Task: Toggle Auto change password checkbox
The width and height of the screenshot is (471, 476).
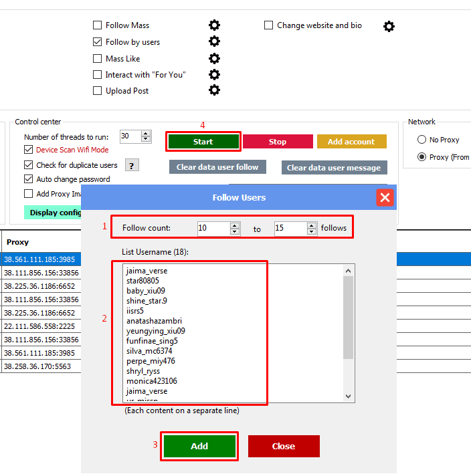Action: (29, 179)
